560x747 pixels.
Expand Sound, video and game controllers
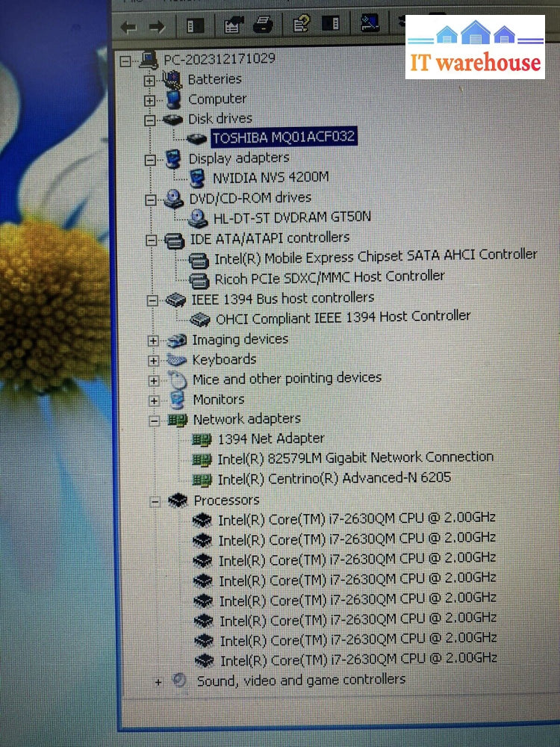click(x=158, y=681)
